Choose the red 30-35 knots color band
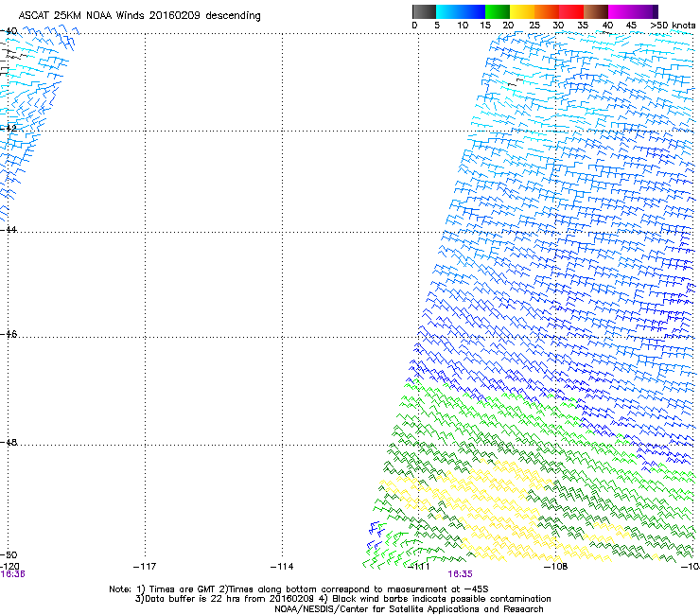 coord(571,11)
